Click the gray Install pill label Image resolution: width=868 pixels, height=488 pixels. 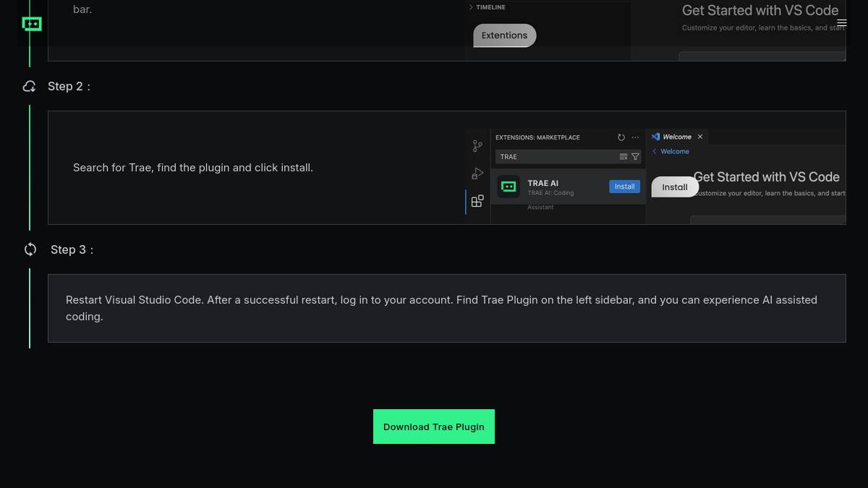pyautogui.click(x=675, y=187)
